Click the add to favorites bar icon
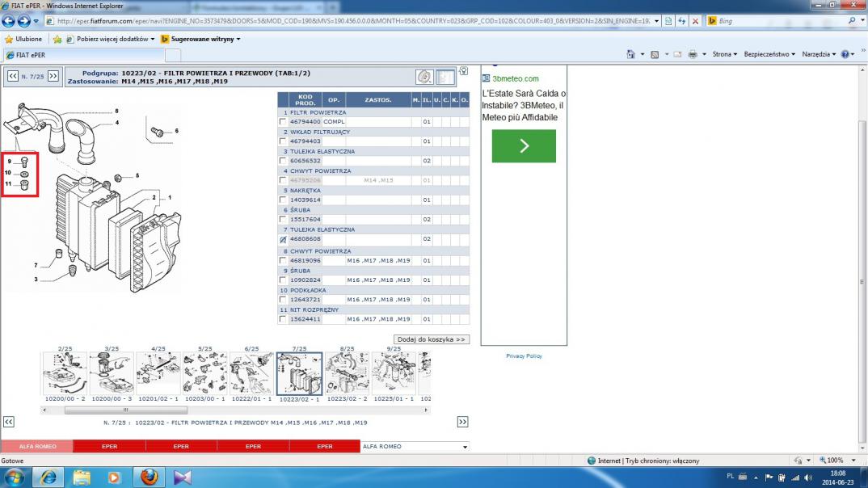Screen dimensions: 868x488 point(57,40)
